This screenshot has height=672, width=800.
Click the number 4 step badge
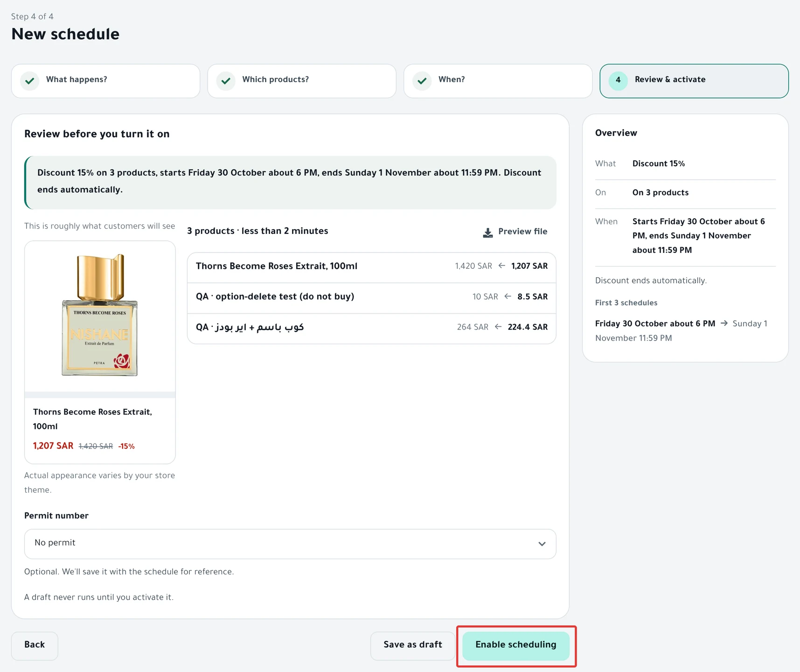click(x=618, y=81)
